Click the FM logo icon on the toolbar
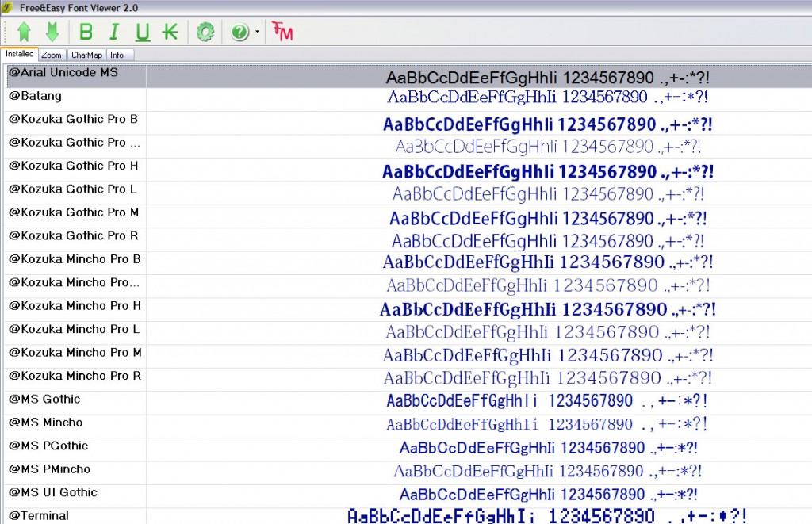 [282, 32]
